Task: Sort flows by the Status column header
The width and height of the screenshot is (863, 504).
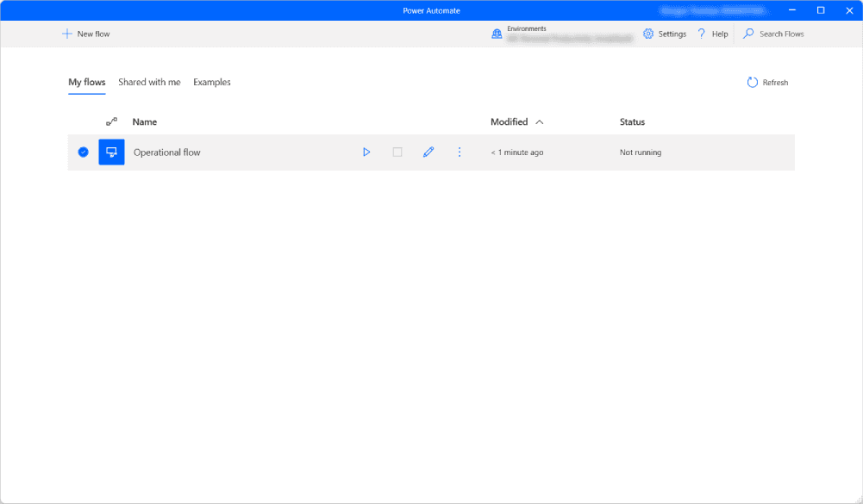Action: coord(632,122)
